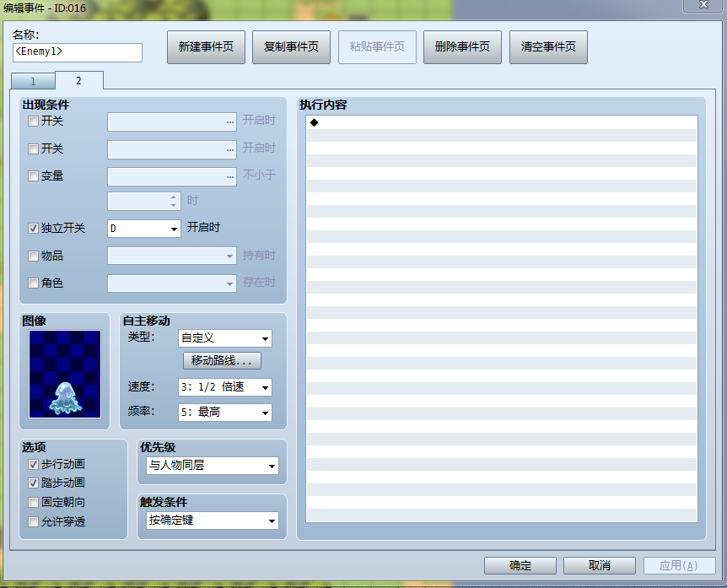Click the 名称 field containing <Enemy1>
The width and height of the screenshot is (727, 588).
point(78,52)
